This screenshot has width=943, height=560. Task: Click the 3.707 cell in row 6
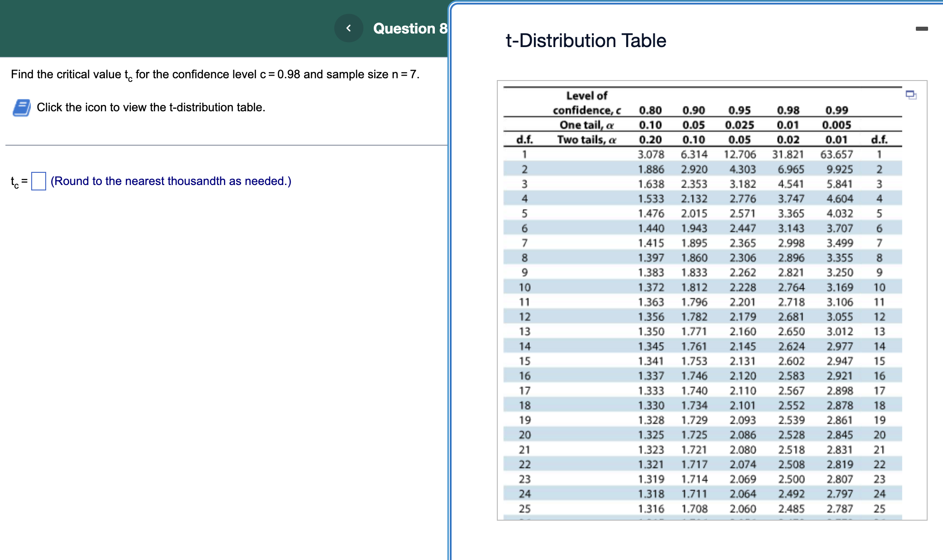click(x=839, y=228)
